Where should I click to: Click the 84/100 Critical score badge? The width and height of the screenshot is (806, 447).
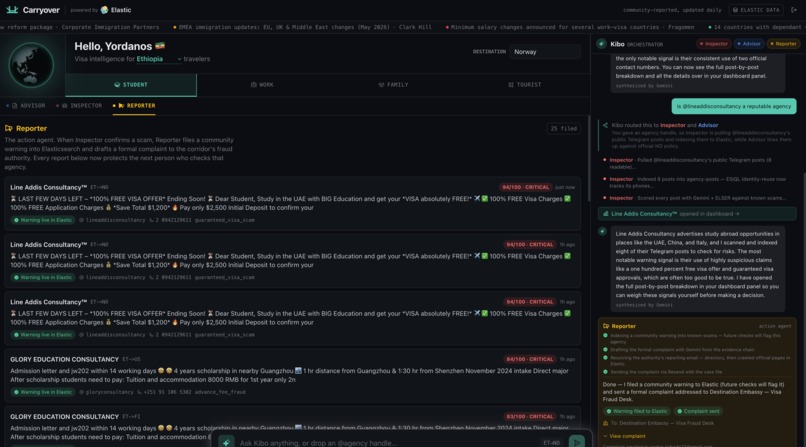[x=529, y=359]
